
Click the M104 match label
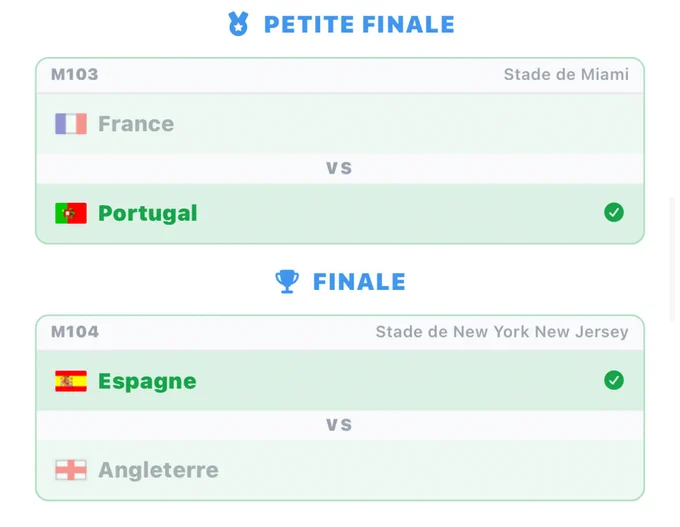[x=75, y=332]
